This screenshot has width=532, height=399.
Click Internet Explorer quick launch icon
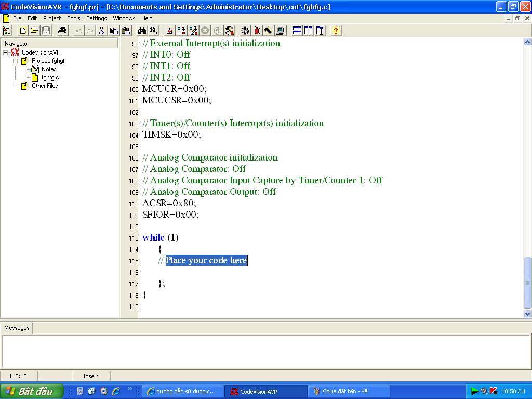click(116, 391)
